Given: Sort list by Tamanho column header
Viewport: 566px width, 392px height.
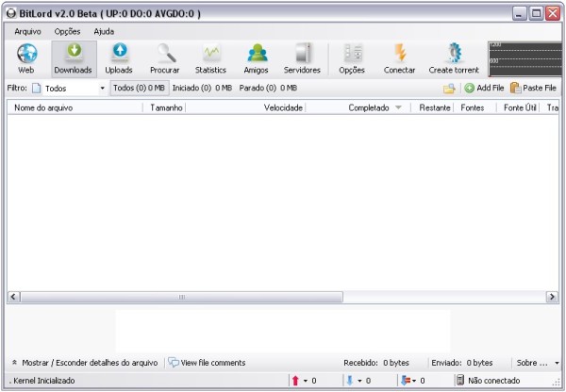Looking at the screenshot, I should tap(165, 108).
